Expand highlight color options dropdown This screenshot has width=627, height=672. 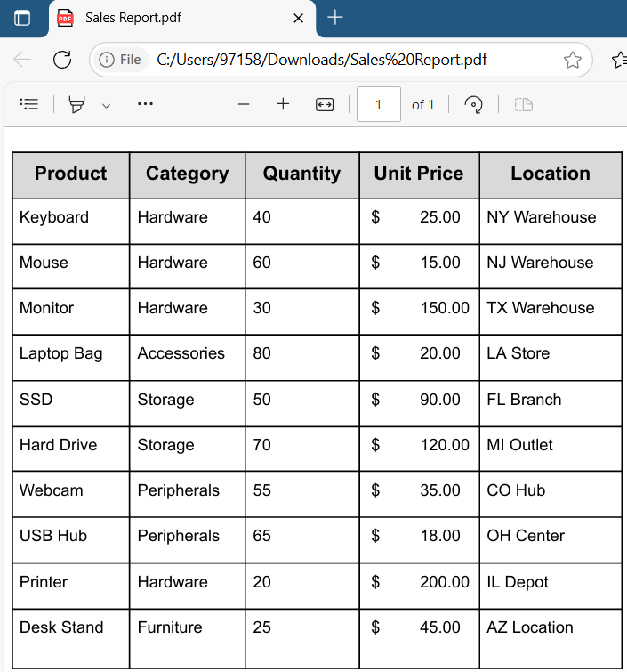[106, 105]
